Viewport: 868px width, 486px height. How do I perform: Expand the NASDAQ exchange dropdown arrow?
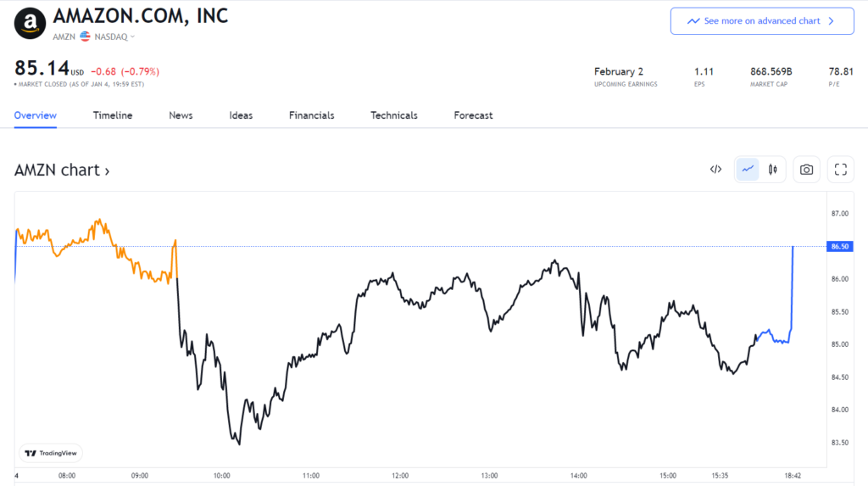(x=132, y=37)
